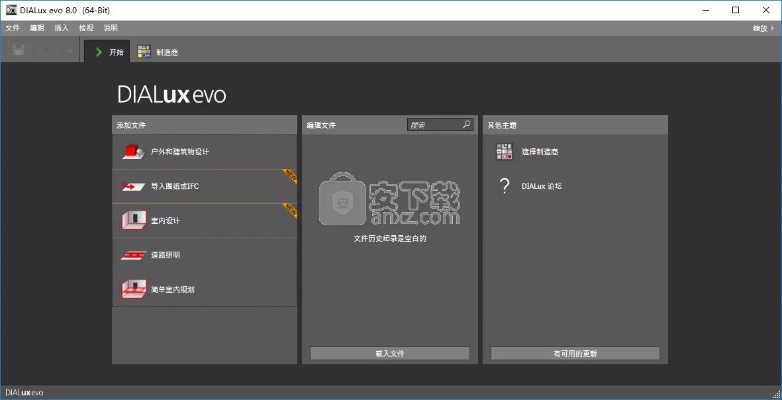Expand the dropdown at menu bar's right end

764,28
